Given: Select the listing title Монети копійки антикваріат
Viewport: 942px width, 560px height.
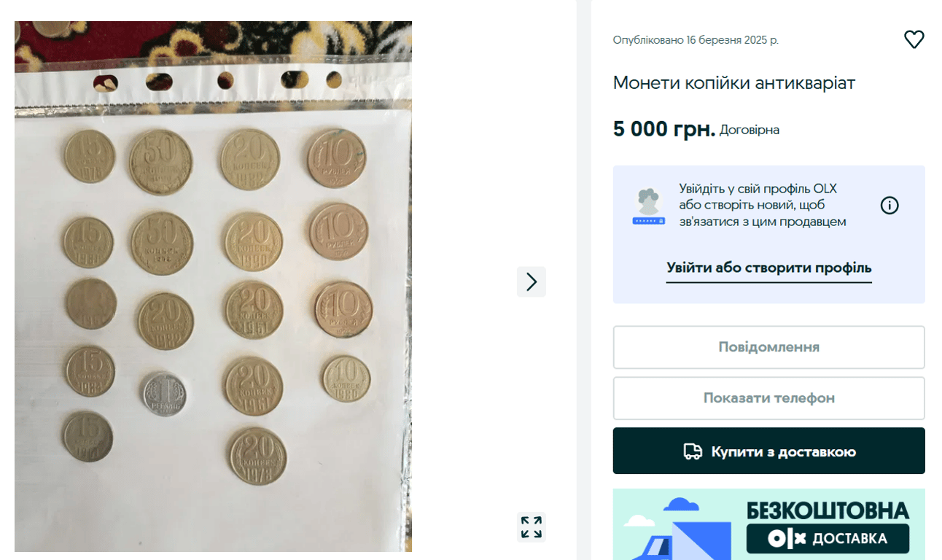Looking at the screenshot, I should point(733,82).
